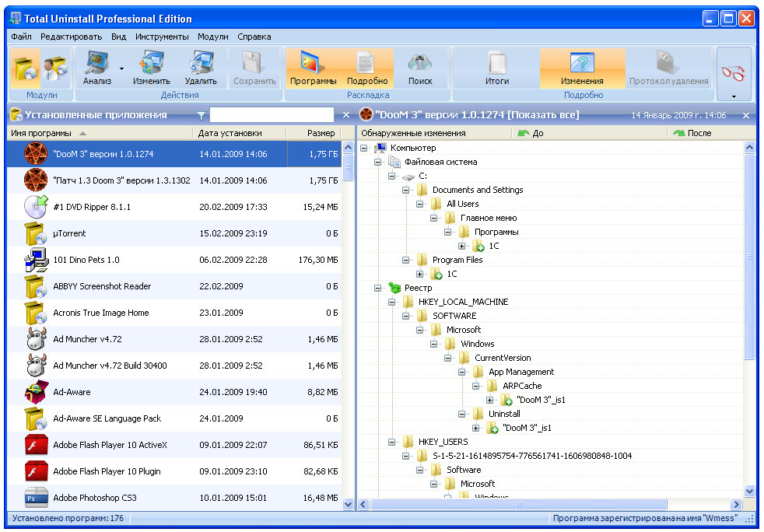
Task: Close the Установленные приложения panel
Action: pos(346,115)
